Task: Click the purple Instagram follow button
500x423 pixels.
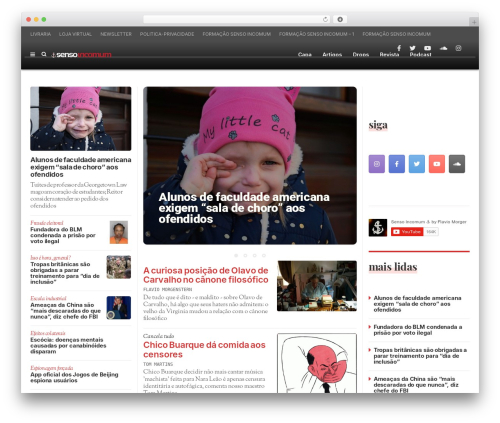Action: pyautogui.click(x=377, y=164)
